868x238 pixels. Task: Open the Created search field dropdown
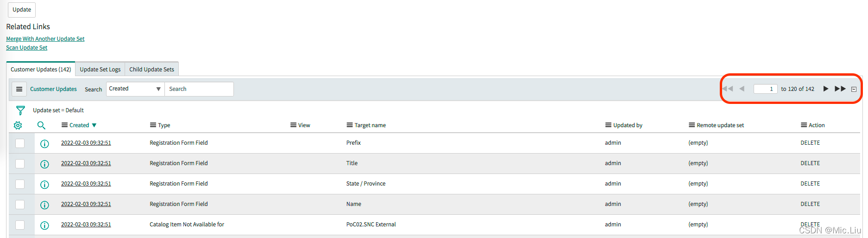pos(135,89)
